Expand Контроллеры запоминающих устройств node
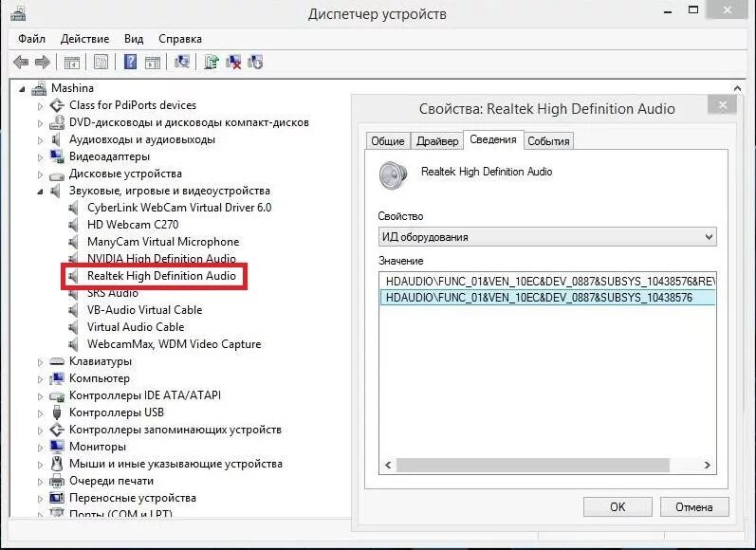The image size is (756, 550). pyautogui.click(x=41, y=431)
